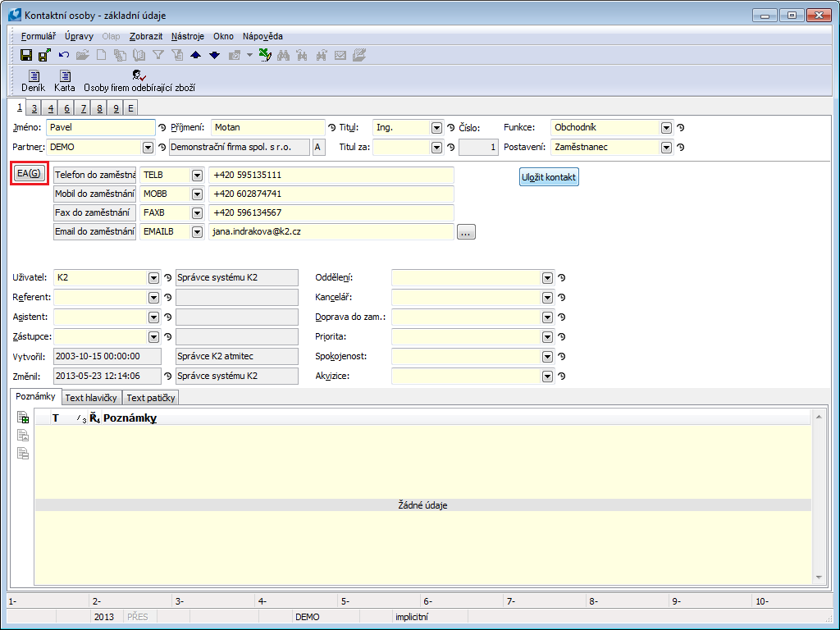The width and height of the screenshot is (840, 630).
Task: Click the EA(G) button
Action: [29, 173]
